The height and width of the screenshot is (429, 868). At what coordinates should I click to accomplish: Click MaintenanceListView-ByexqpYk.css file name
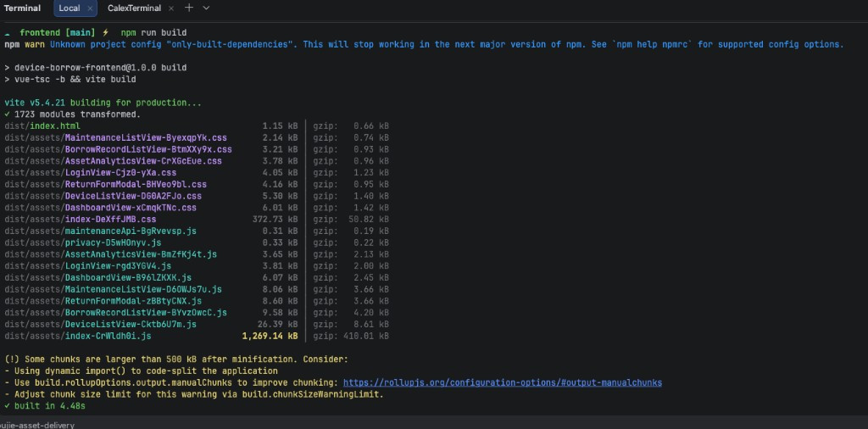[x=146, y=138]
